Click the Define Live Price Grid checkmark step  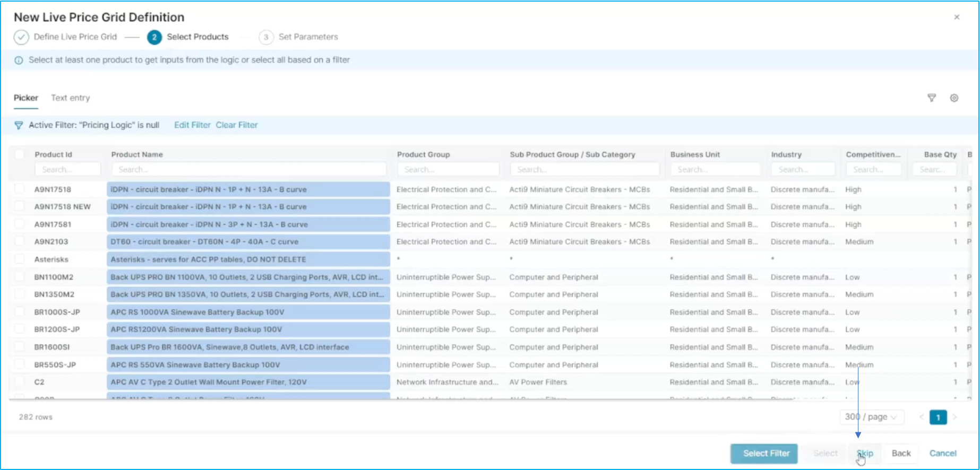[21, 37]
